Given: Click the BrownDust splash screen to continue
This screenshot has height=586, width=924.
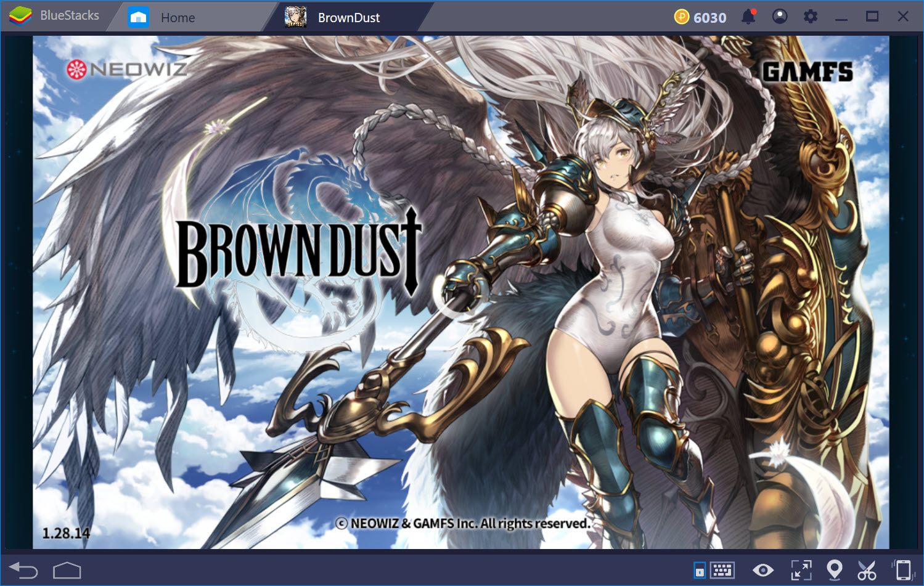Looking at the screenshot, I should tap(461, 292).
